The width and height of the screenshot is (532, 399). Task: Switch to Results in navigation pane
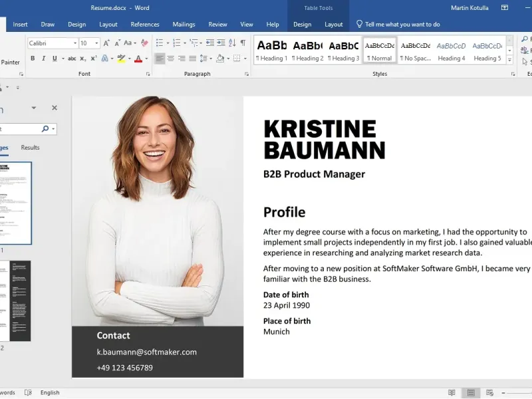[30, 148]
